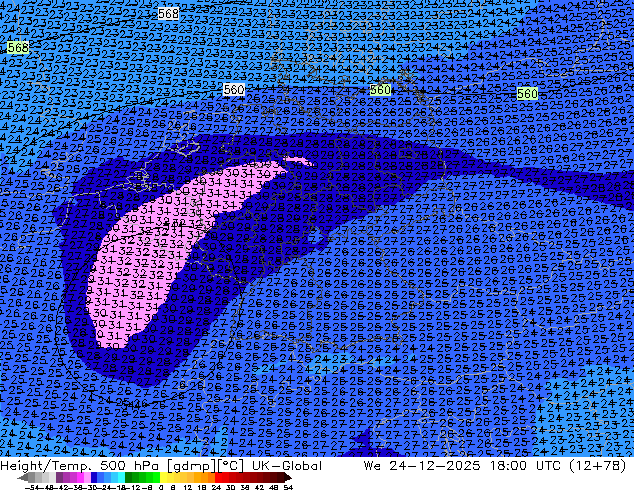Click the bright red swatch at legend value 24

pyautogui.click(x=218, y=477)
